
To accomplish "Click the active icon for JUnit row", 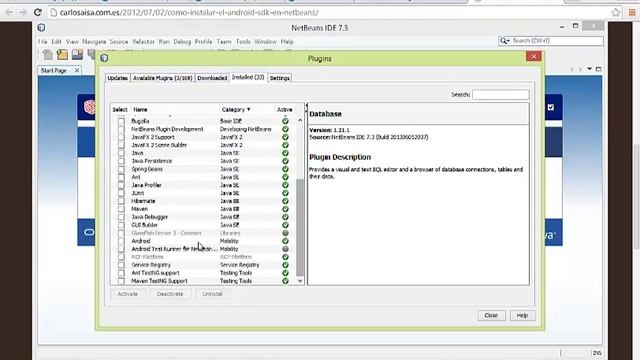I will point(285,193).
